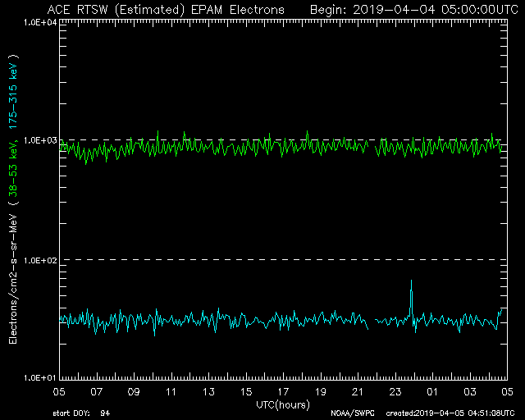Screen dimensions: 525x420
Task: Click the hour 13 x-axis tick label
Action: click(208, 391)
